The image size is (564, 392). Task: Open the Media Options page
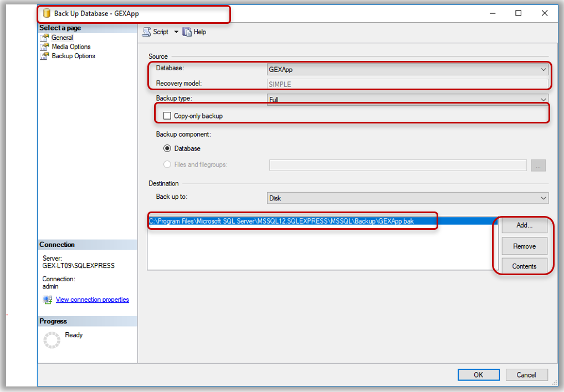point(71,47)
